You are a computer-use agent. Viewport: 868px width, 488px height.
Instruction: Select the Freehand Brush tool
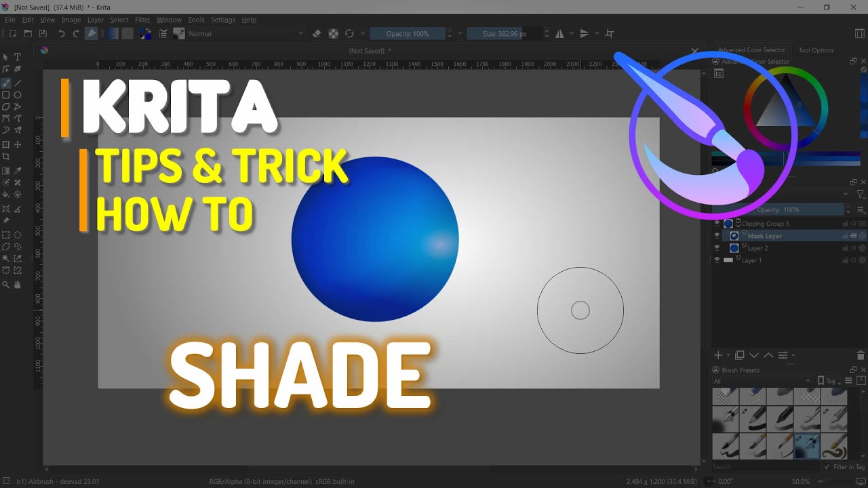[6, 83]
